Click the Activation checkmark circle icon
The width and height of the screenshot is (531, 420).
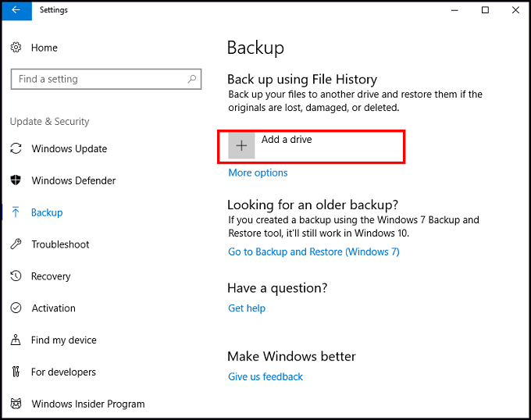coord(16,308)
